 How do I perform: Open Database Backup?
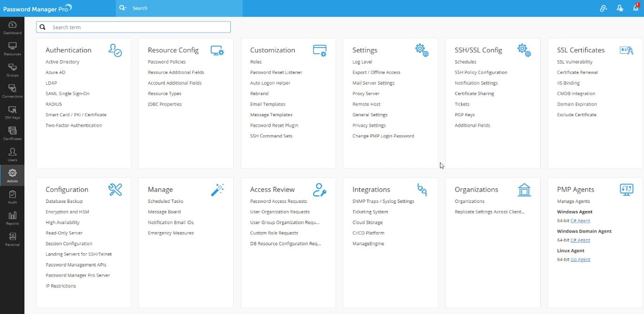pos(64,201)
